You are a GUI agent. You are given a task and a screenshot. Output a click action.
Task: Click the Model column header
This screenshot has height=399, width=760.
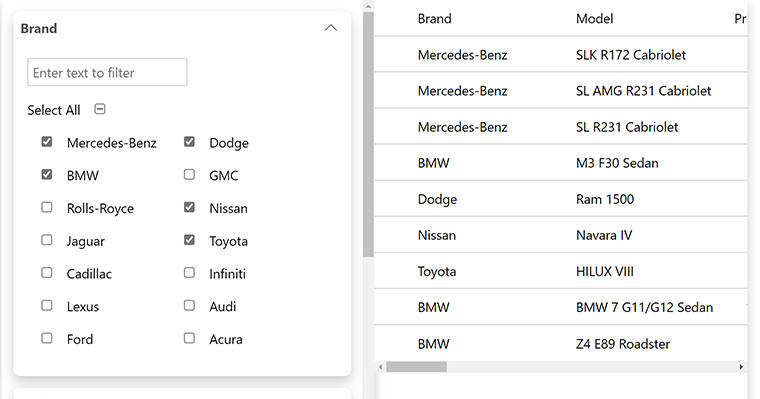(x=594, y=18)
